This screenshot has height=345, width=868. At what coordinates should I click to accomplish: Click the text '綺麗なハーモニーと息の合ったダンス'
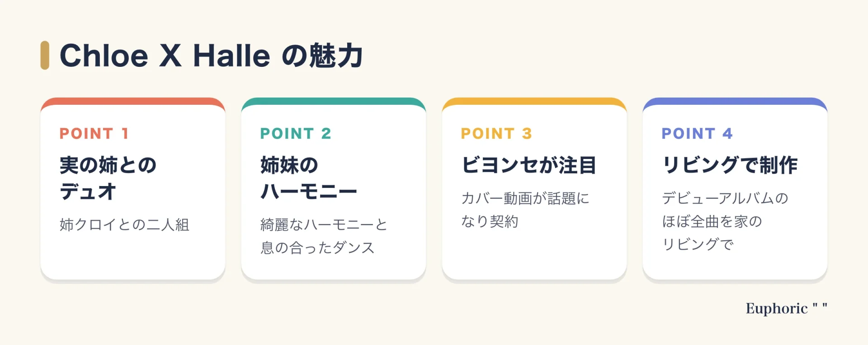[324, 236]
